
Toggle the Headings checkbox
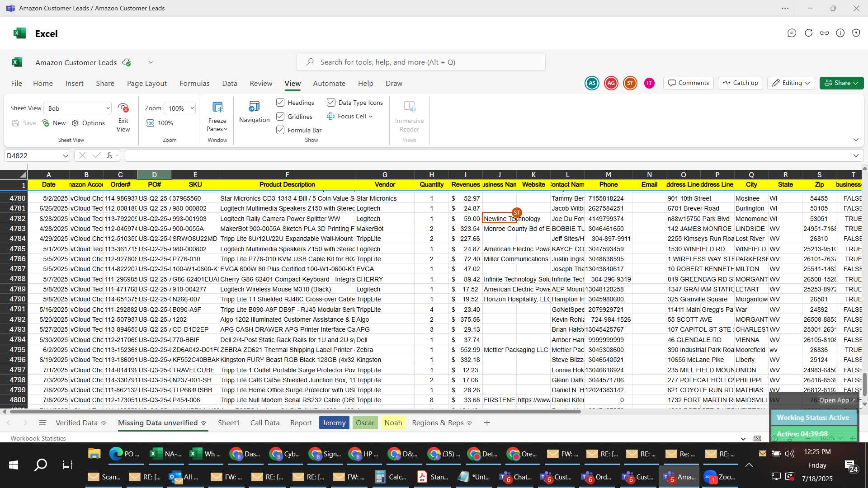pos(280,103)
